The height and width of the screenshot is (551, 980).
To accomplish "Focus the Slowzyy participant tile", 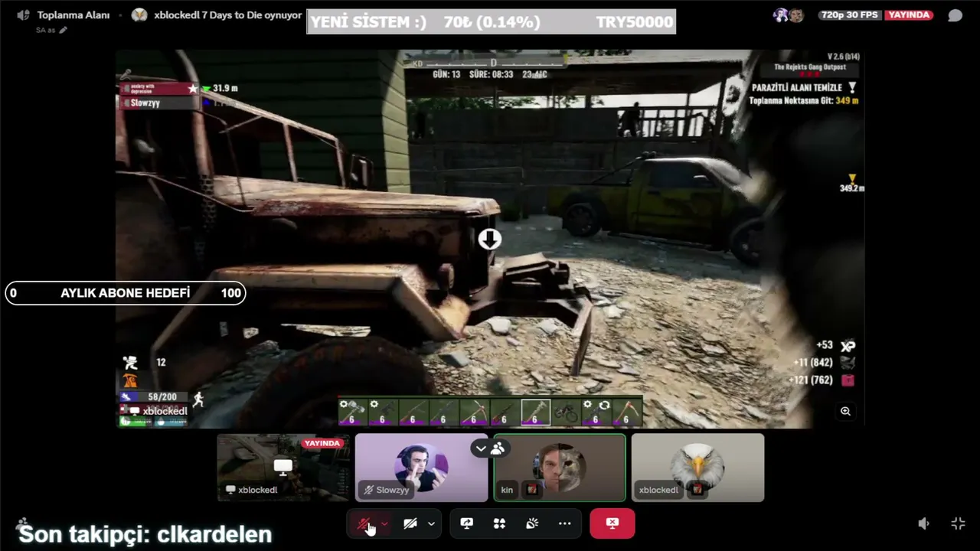I will pos(421,468).
